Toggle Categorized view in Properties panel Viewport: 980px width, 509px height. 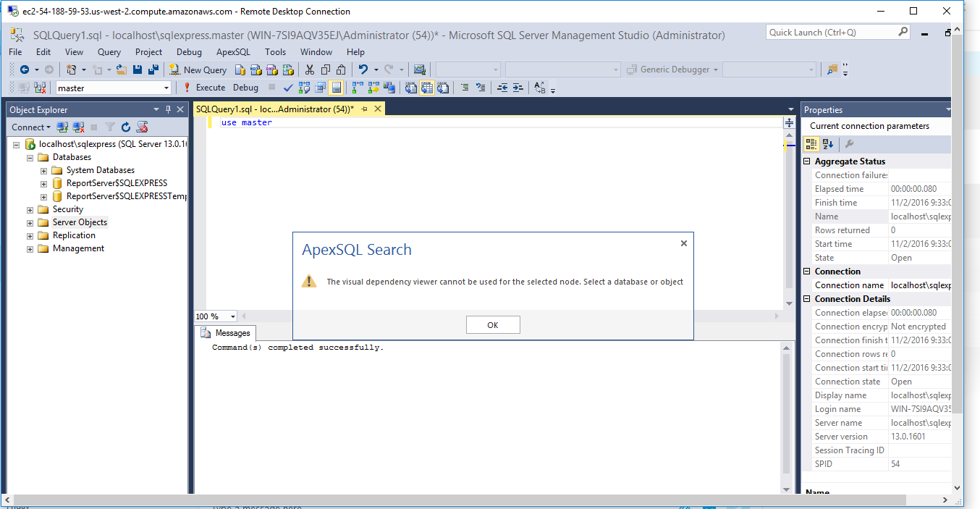pyautogui.click(x=811, y=144)
